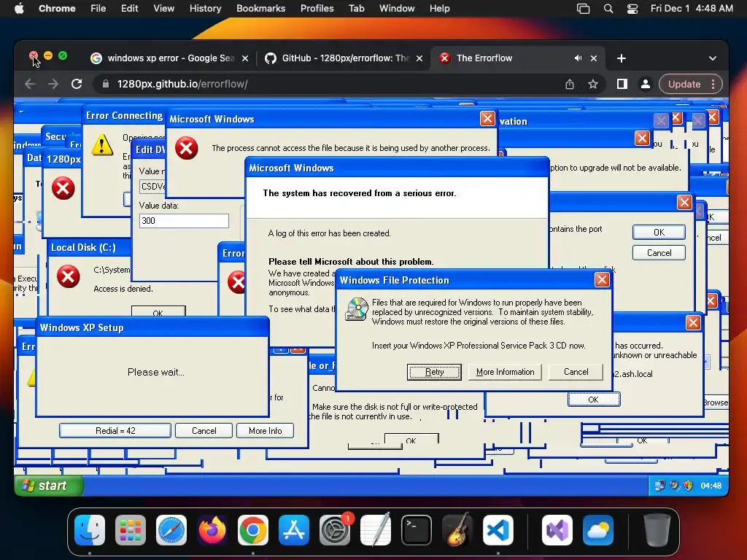The height and width of the screenshot is (560, 747).
Task: Open TextEdit in the Dock
Action: click(376, 529)
